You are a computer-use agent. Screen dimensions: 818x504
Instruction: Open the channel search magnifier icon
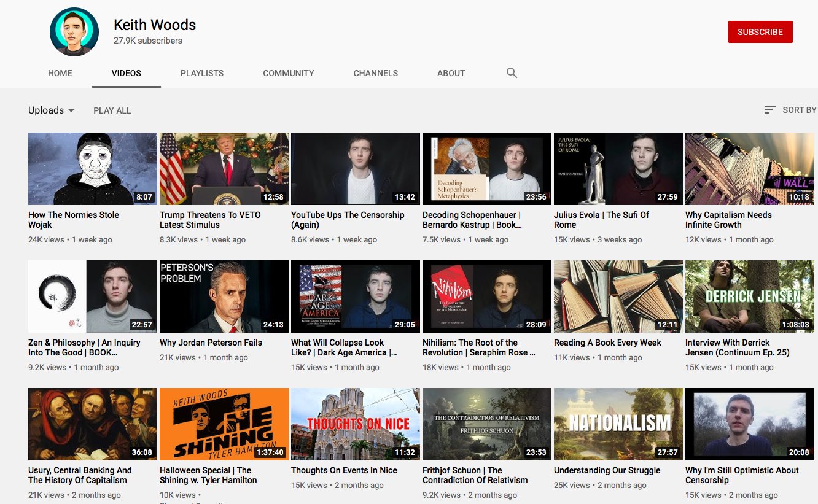tap(512, 73)
